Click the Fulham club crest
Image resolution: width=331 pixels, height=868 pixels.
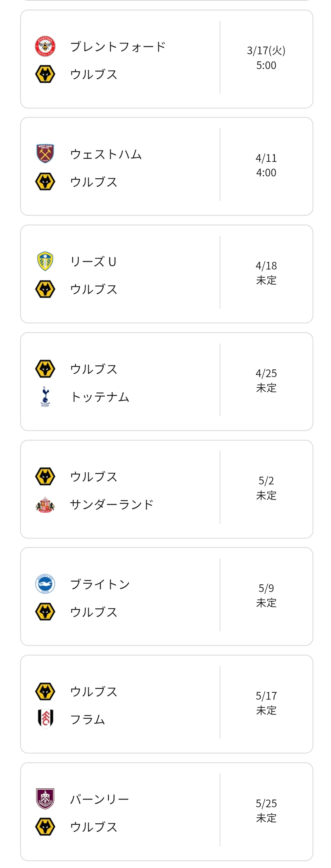(45, 719)
